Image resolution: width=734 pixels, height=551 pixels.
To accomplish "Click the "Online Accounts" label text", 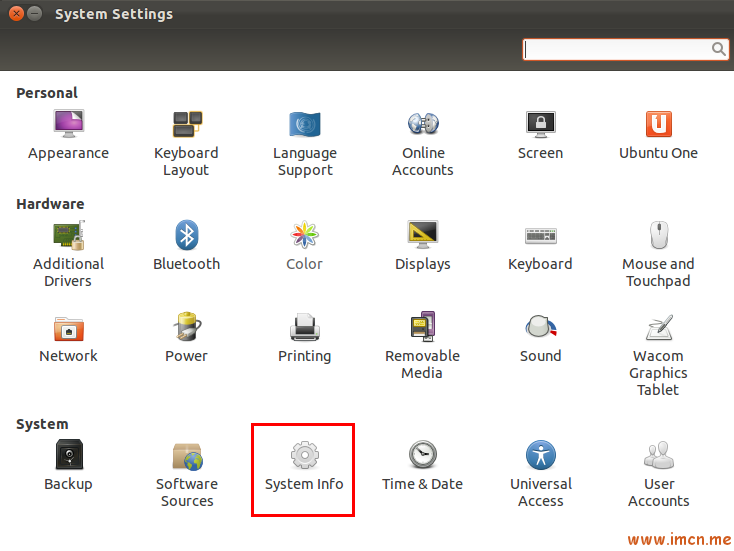I will [x=423, y=162].
